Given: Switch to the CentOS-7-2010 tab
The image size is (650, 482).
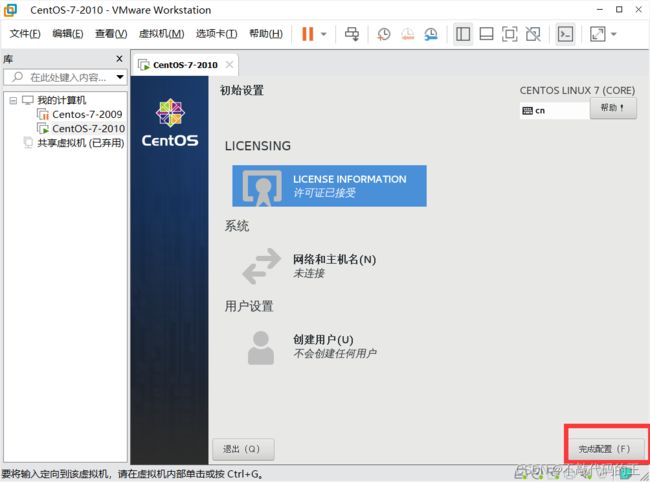Looking at the screenshot, I should tap(185, 65).
